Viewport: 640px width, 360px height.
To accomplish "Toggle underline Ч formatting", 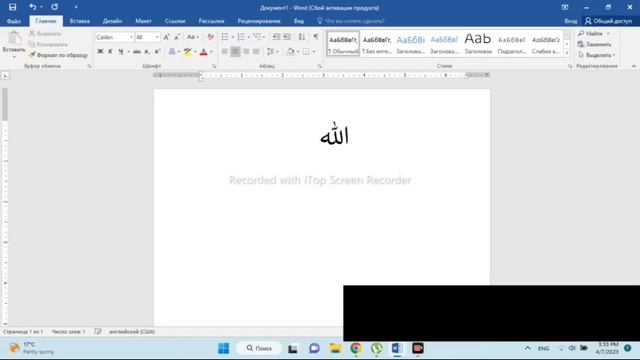I will (121, 51).
